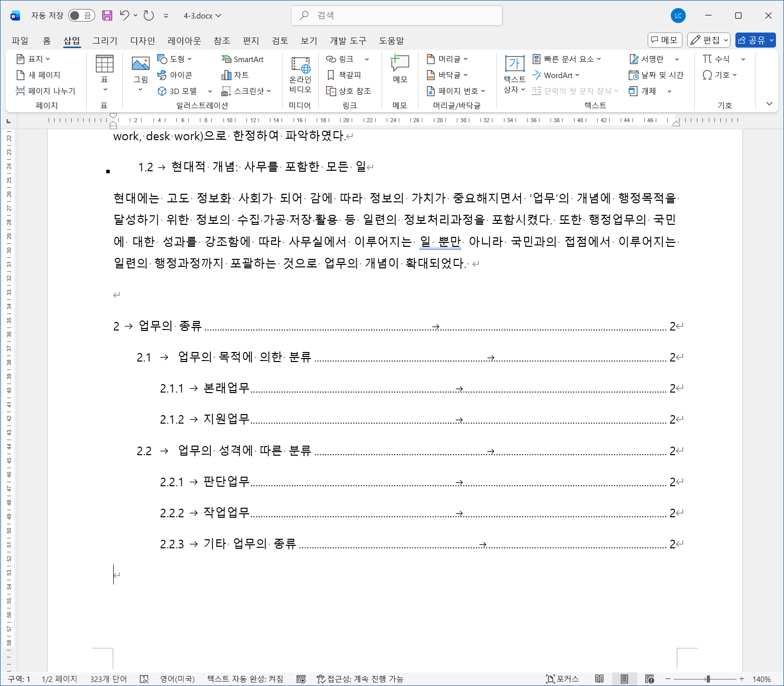Open the 수식 dropdown arrow
The height and width of the screenshot is (686, 784).
pyautogui.click(x=743, y=59)
